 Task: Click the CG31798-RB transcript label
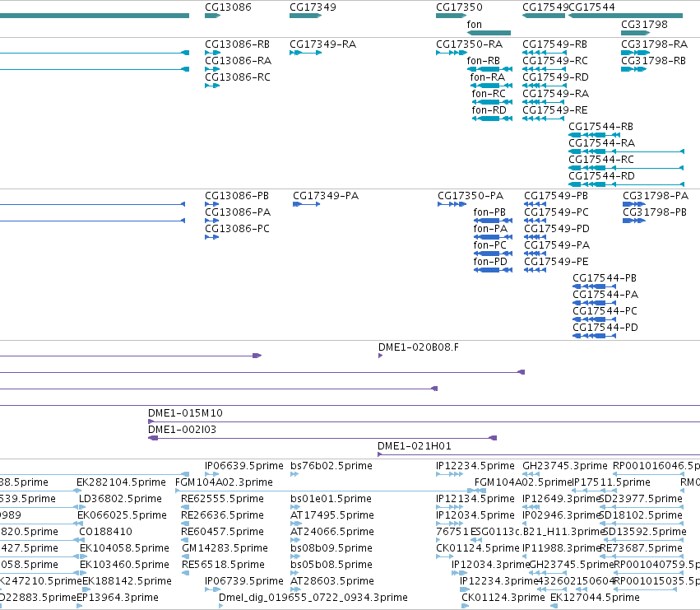pos(653,61)
